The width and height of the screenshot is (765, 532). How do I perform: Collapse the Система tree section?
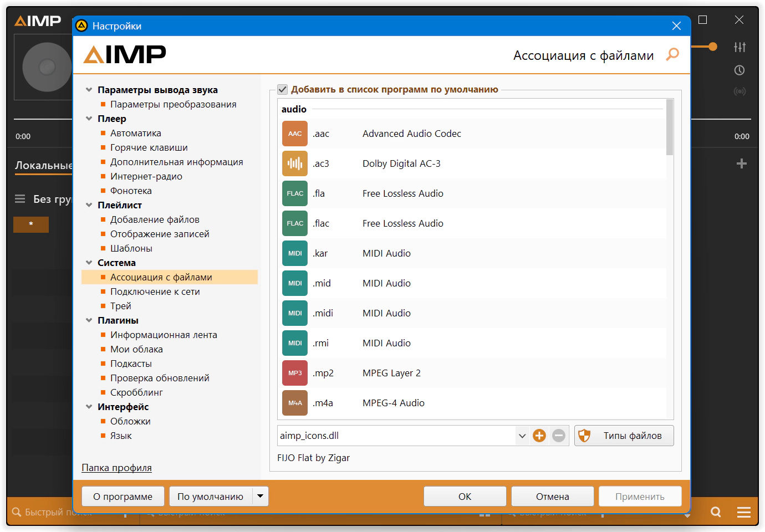point(89,263)
